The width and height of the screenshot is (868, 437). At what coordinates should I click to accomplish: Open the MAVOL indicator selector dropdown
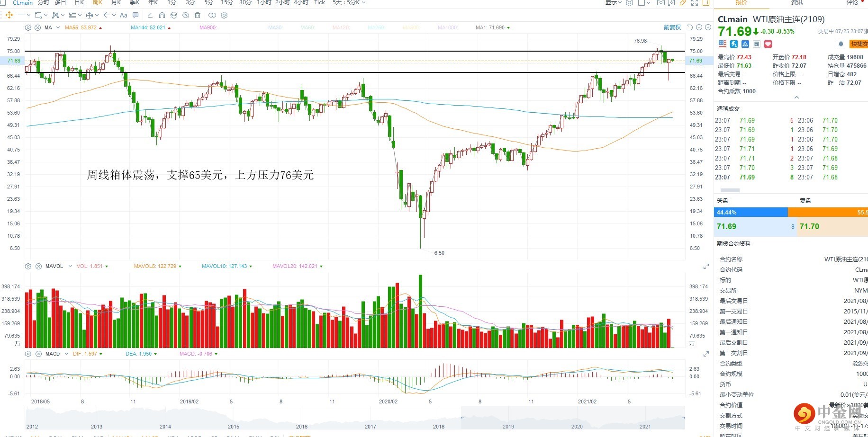click(70, 266)
